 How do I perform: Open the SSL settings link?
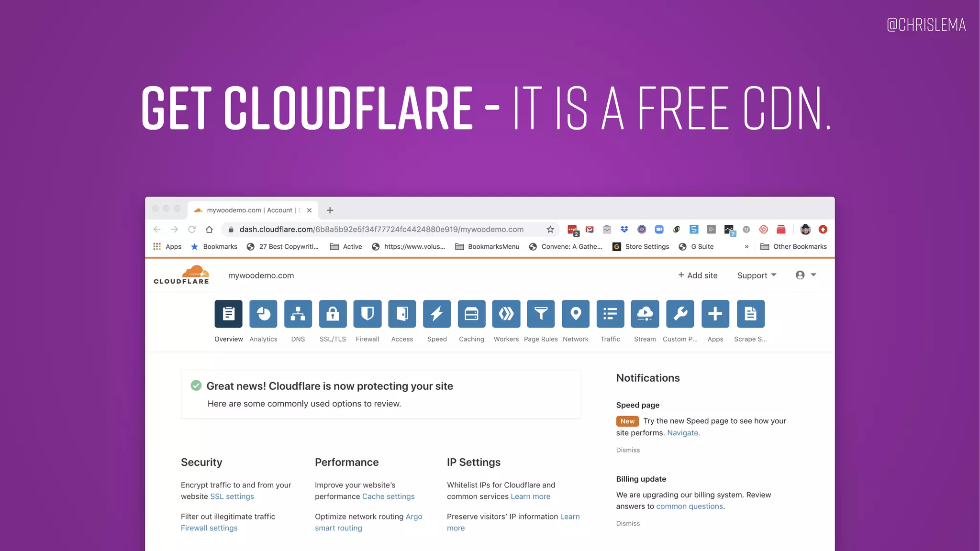pos(232,496)
